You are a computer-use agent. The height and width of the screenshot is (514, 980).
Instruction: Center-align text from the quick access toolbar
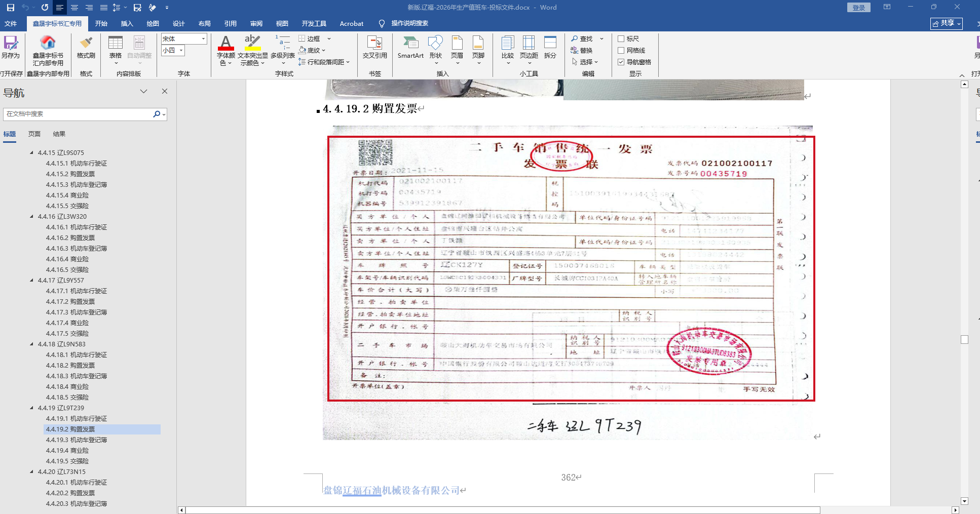coord(74,8)
